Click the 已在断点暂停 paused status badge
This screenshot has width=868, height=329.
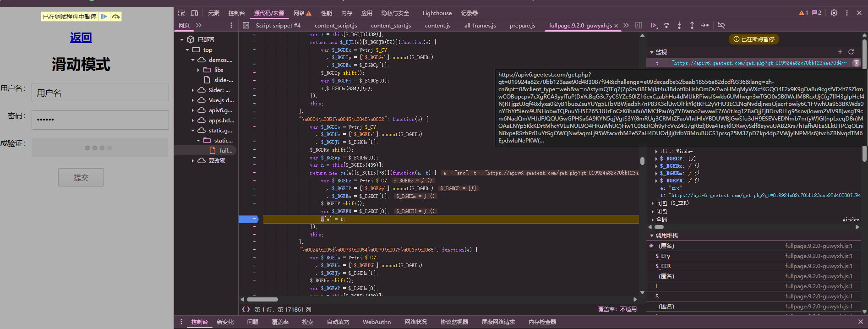pos(754,39)
